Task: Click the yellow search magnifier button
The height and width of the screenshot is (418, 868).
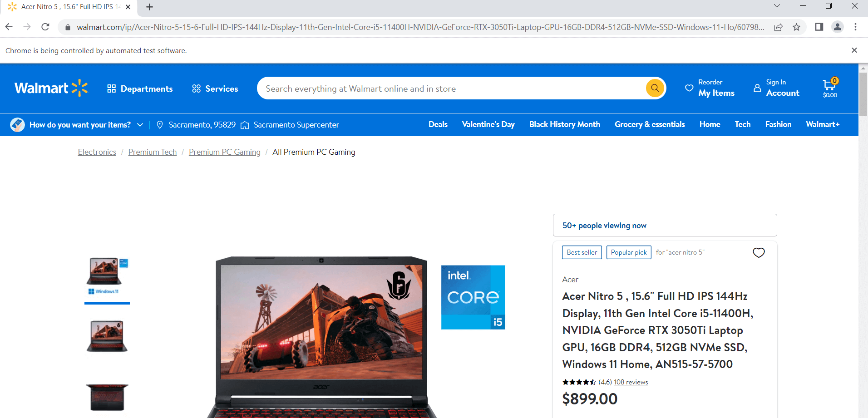Action: click(x=655, y=88)
